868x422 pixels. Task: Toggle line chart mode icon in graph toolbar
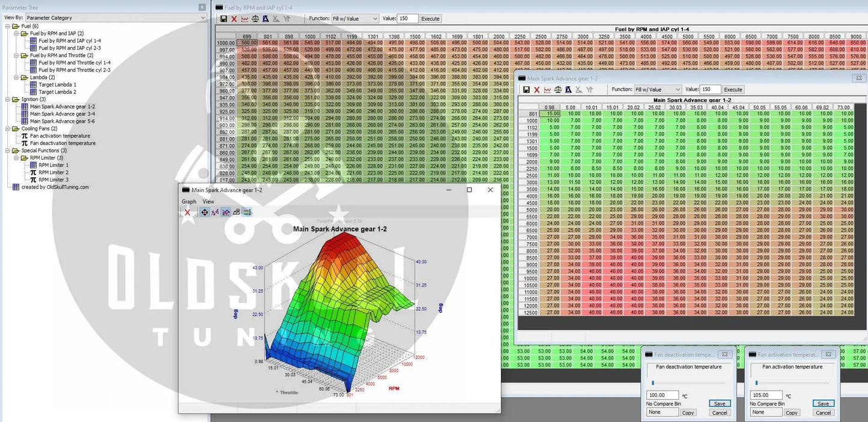(215, 212)
